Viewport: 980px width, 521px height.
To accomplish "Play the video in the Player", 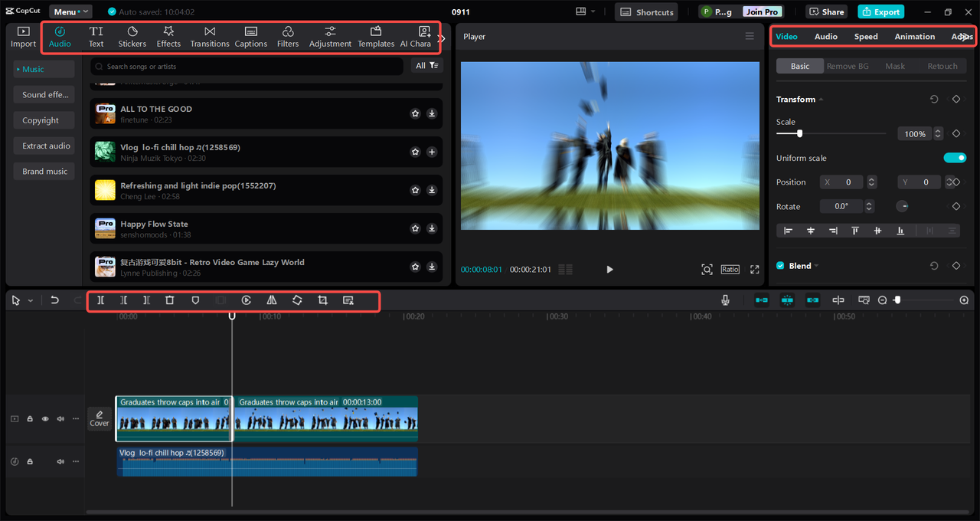I will [x=609, y=270].
